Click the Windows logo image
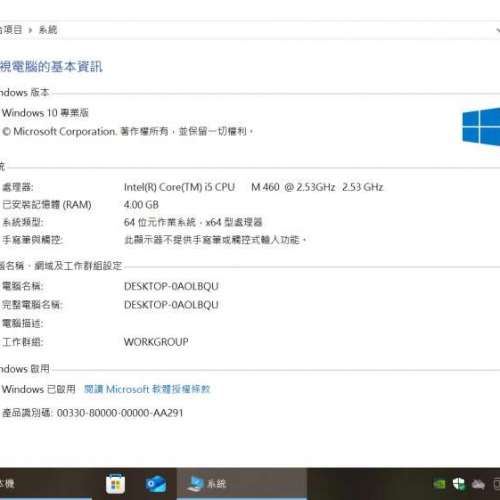The height and width of the screenshot is (500, 500). coord(481,126)
